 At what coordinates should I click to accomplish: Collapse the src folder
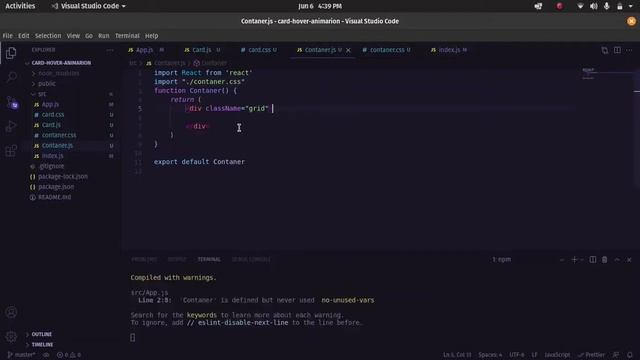point(42,94)
